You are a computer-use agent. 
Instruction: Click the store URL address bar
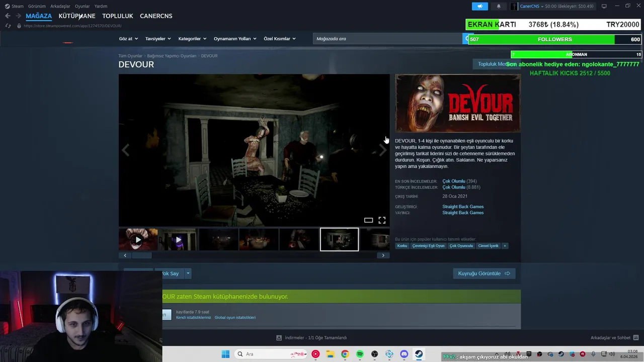click(x=72, y=26)
